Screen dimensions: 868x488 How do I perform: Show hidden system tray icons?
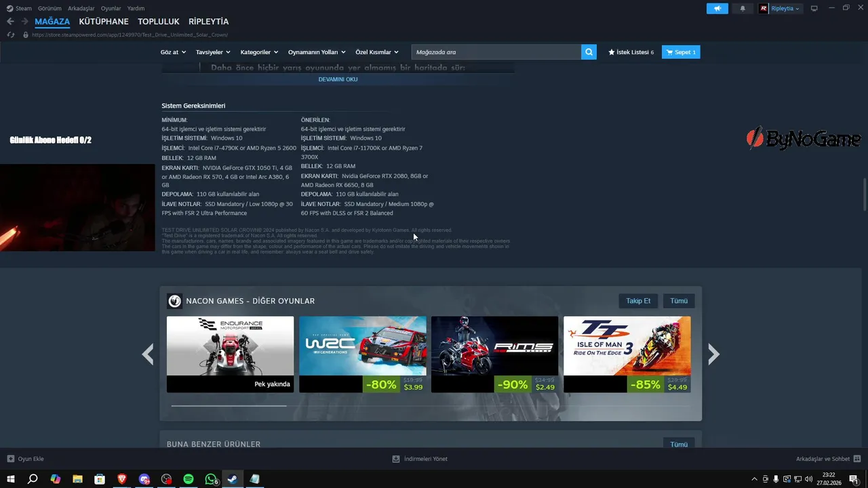tap(754, 479)
